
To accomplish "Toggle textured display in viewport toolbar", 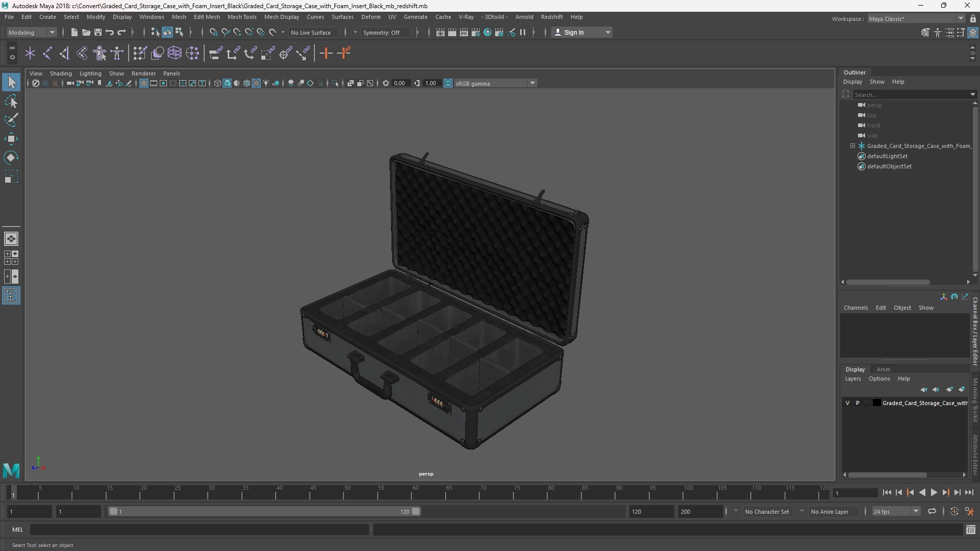I will pyautogui.click(x=256, y=83).
